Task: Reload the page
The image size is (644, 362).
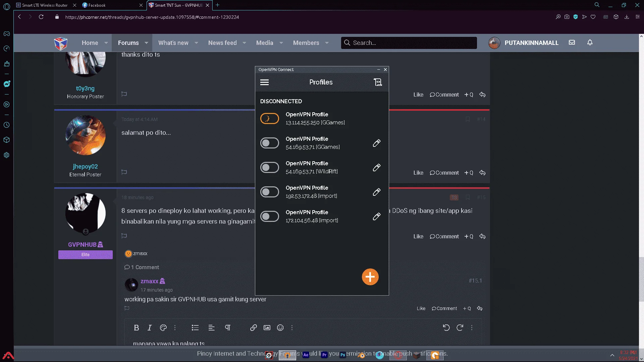Action: [x=41, y=17]
